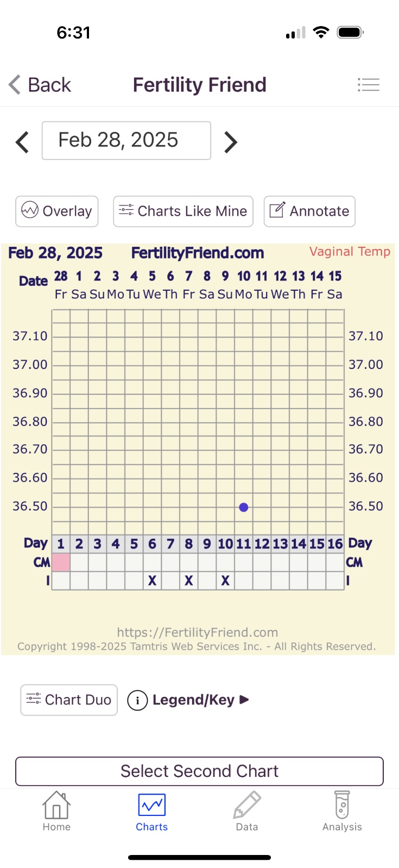Open the Analysis tab
The width and height of the screenshot is (399, 868).
click(342, 812)
